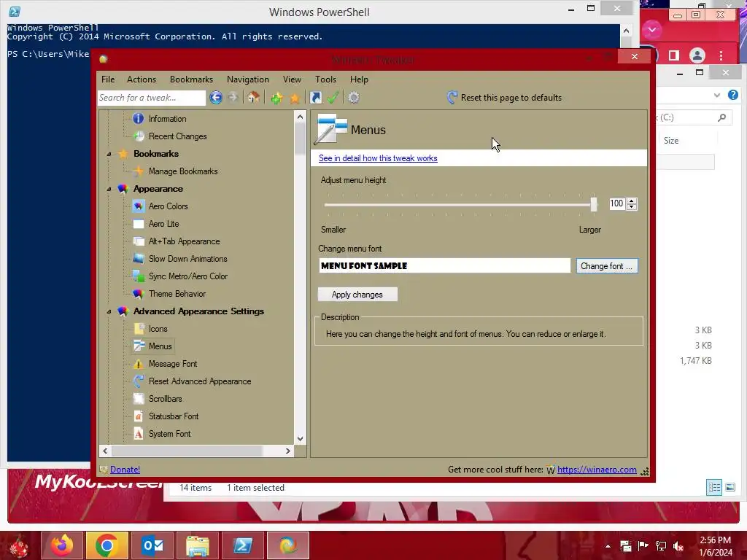The image size is (747, 560).
Task: Click tree horizontal scrollbar left arrow
Action: [x=105, y=451]
